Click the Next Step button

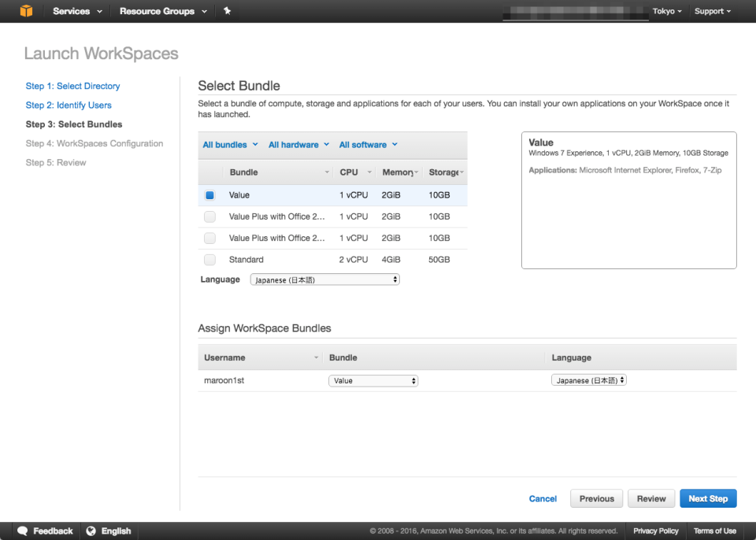tap(707, 498)
